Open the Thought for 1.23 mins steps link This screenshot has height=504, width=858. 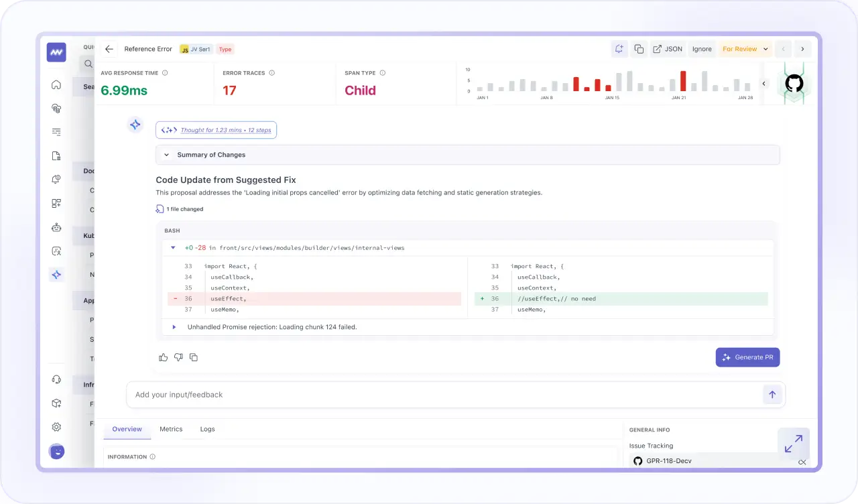pos(216,129)
